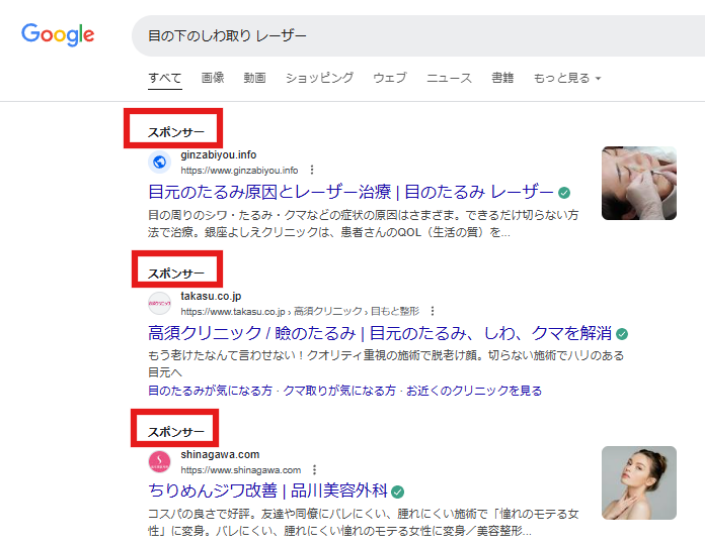Viewport: 705px width, 550px height.
Task: Click the ginzabiyou.info site name text
Action: tap(219, 155)
